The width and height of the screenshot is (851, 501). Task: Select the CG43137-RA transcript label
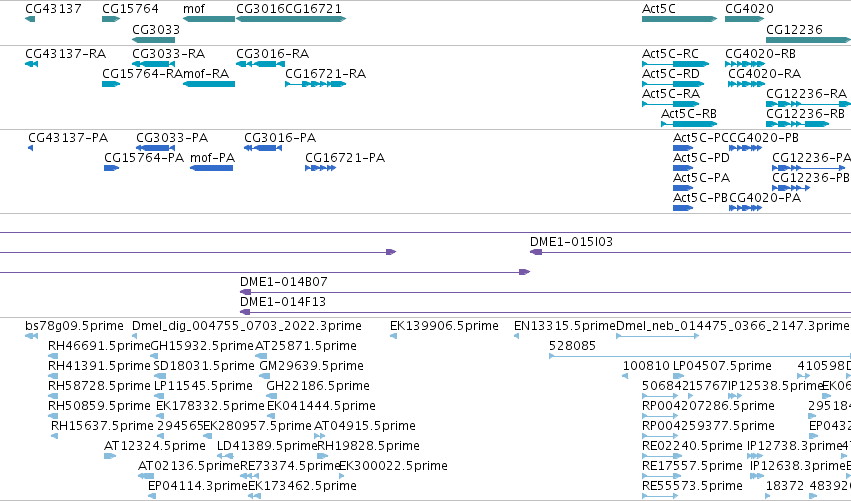66,54
